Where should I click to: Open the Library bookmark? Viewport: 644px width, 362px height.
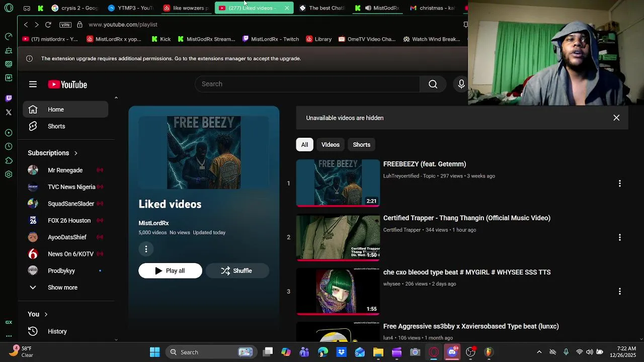point(318,39)
